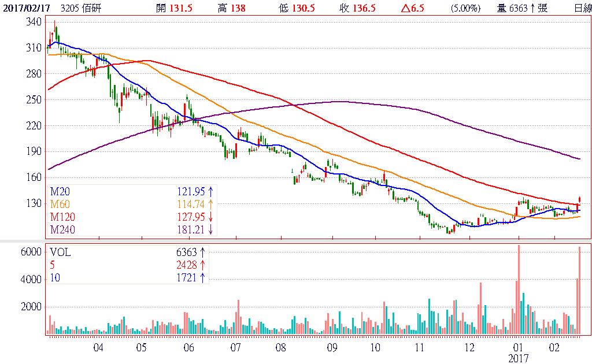The height and width of the screenshot is (364, 592).
Task: Click the 09 month label on time axis
Action: click(x=332, y=348)
